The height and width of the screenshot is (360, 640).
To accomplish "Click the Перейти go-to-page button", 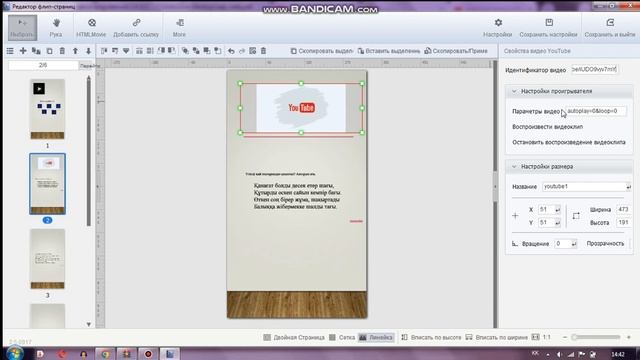I will click(89, 66).
